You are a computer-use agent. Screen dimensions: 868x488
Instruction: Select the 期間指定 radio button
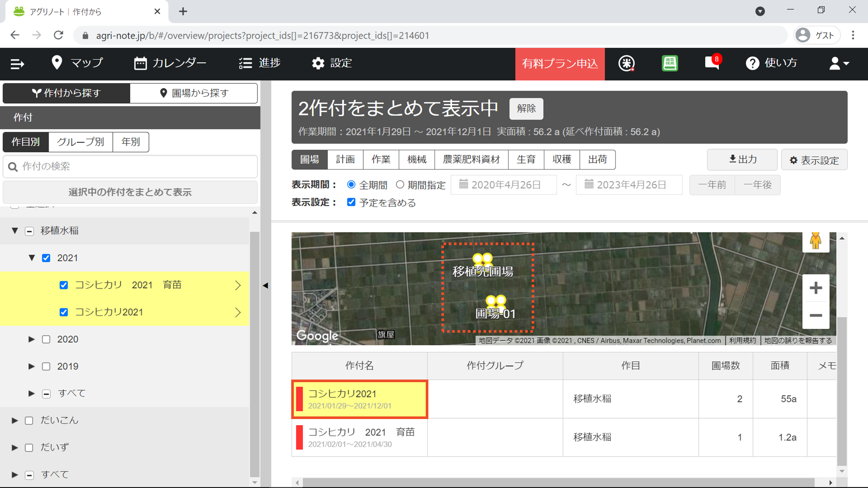tap(400, 184)
